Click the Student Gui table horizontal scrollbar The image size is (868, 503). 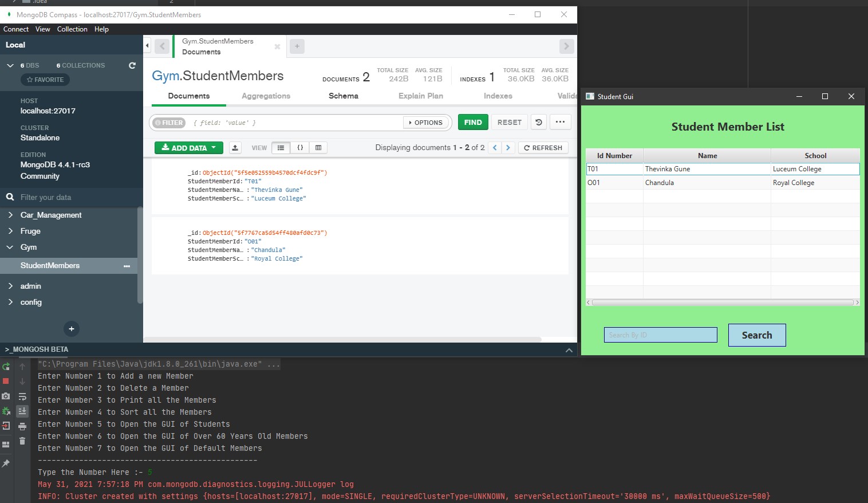pos(723,302)
